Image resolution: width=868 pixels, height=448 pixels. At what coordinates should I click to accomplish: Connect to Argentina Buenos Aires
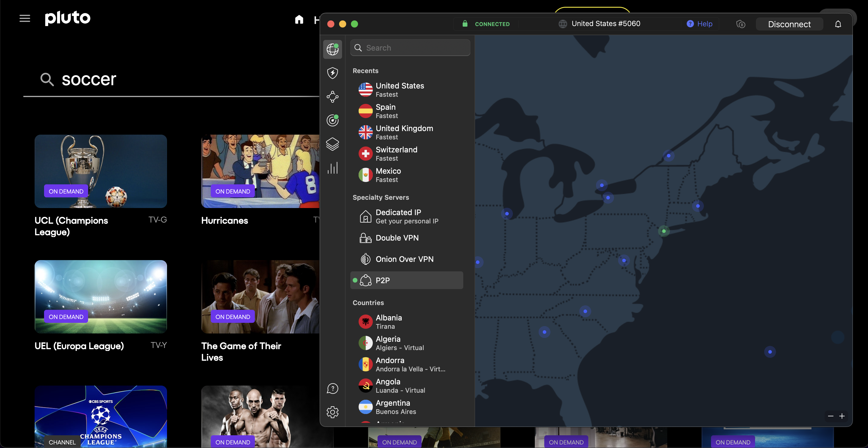coord(407,407)
